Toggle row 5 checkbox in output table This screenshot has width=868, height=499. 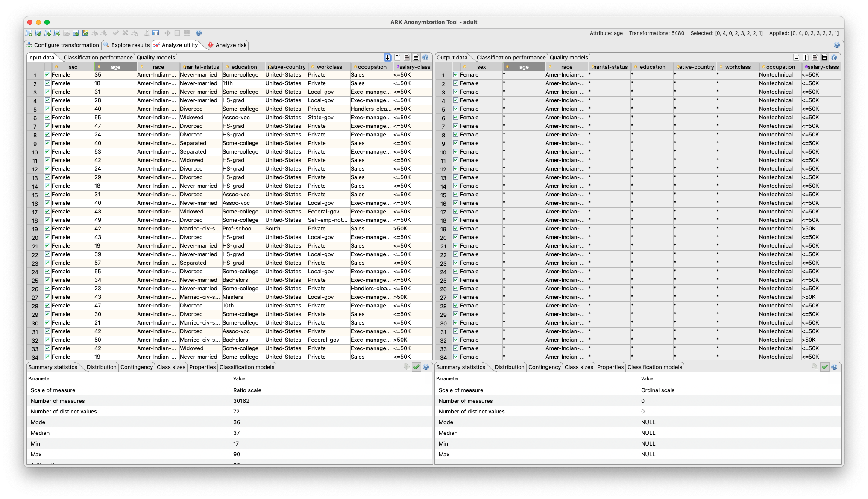tap(456, 109)
